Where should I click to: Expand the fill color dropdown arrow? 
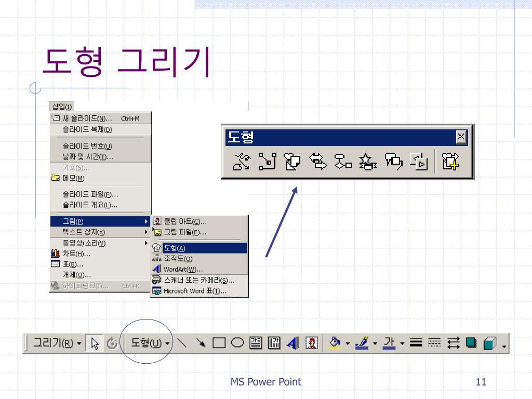[x=348, y=344]
